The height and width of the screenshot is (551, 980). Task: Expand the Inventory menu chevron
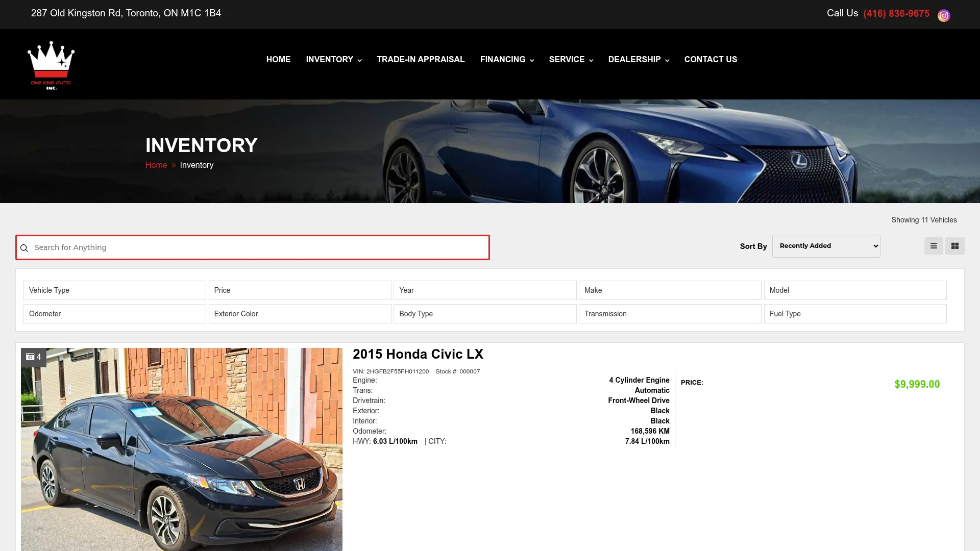point(360,60)
